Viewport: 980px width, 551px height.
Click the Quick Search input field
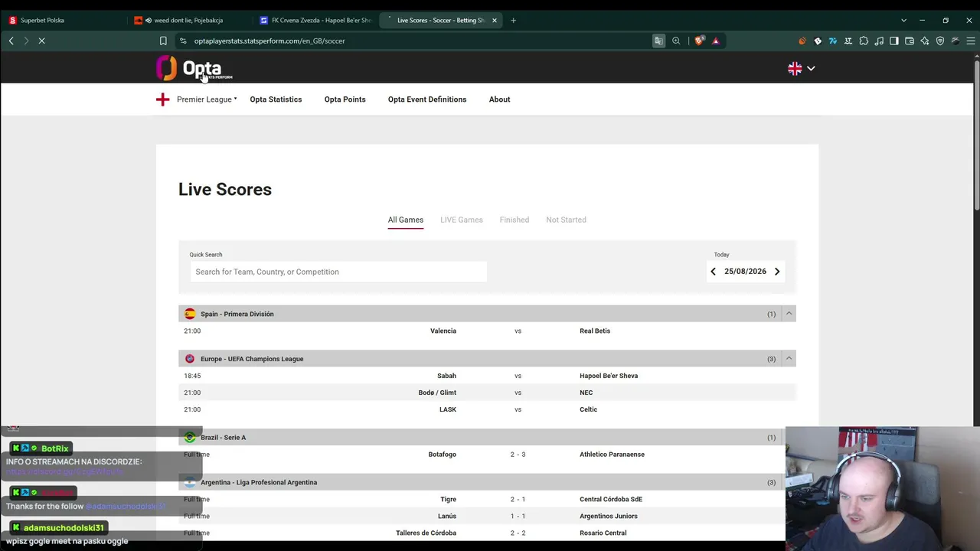point(338,272)
